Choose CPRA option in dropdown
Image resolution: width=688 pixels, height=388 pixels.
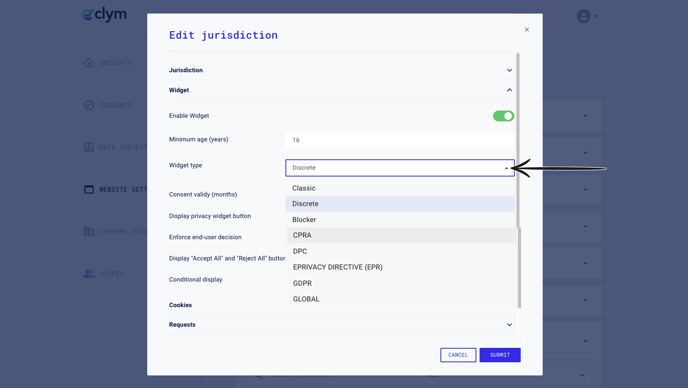401,235
